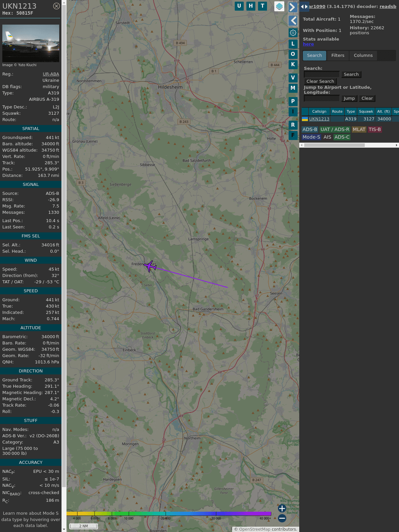The image size is (399, 532).
Task: Click the U map toggle button
Action: click(x=239, y=6)
